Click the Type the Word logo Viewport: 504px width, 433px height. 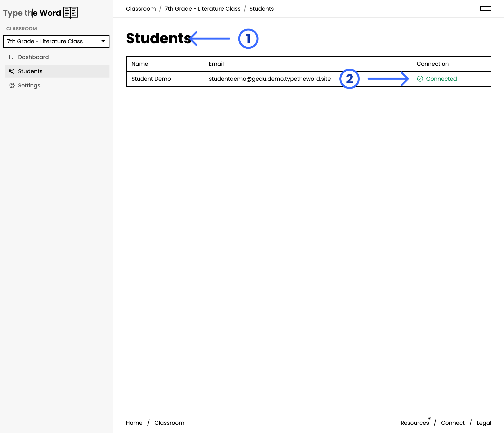tap(40, 13)
